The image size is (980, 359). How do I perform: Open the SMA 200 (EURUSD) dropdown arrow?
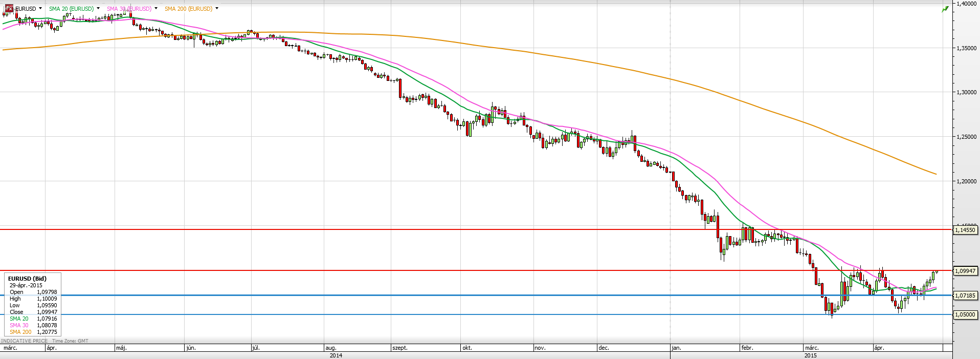point(217,9)
